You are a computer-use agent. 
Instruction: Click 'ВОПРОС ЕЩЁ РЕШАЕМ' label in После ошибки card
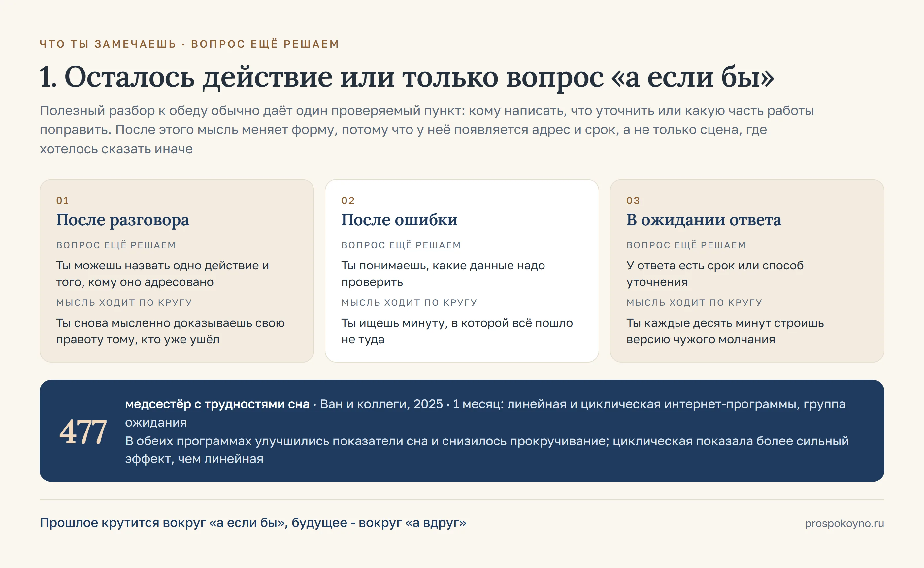[x=401, y=245]
